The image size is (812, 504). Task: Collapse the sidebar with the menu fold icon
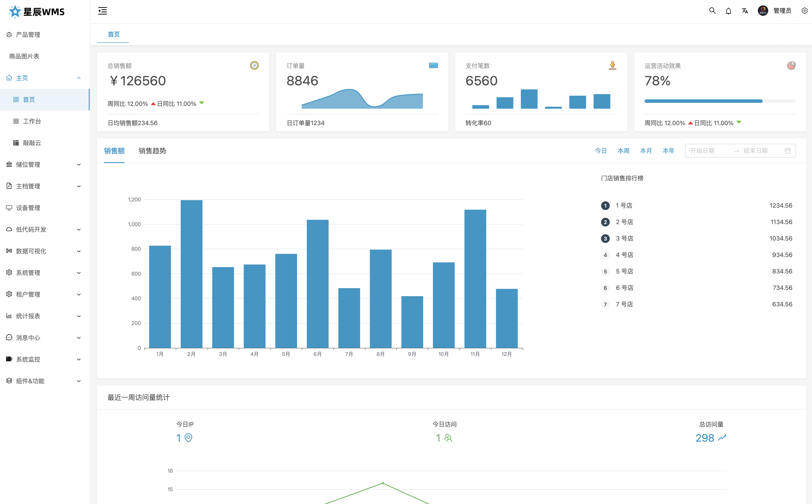pos(102,11)
